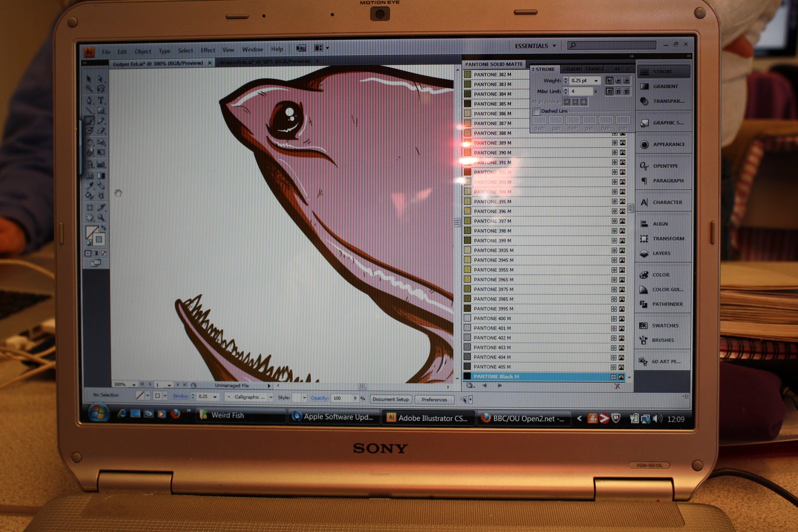
Task: Switch toolbox color mode to None
Action: pyautogui.click(x=104, y=253)
